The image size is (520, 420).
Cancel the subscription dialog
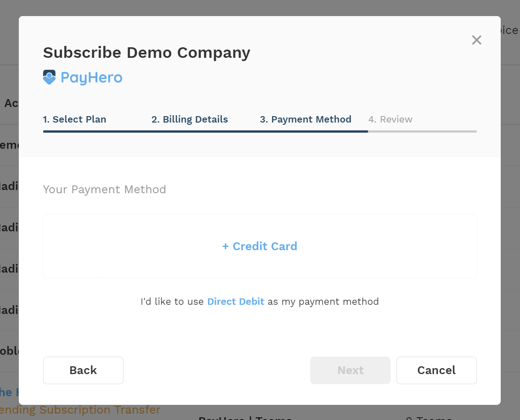pyautogui.click(x=436, y=370)
